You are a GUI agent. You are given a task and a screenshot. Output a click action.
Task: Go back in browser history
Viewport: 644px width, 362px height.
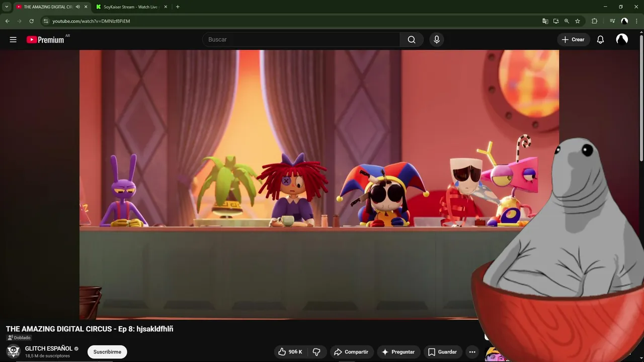point(8,21)
